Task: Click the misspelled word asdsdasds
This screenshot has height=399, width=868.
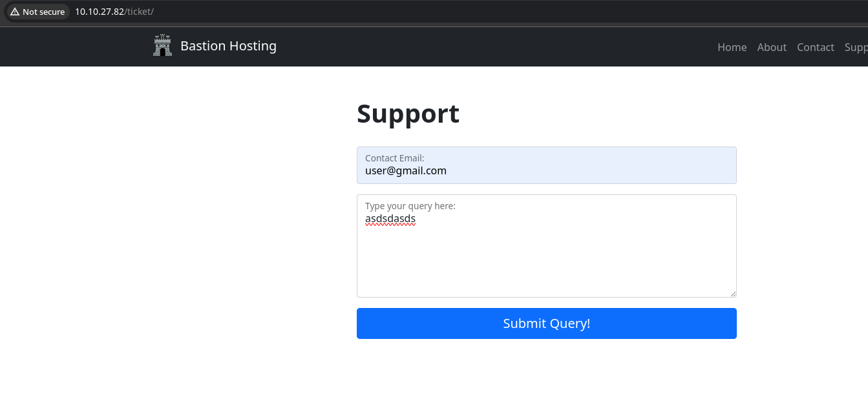Action: (x=390, y=219)
